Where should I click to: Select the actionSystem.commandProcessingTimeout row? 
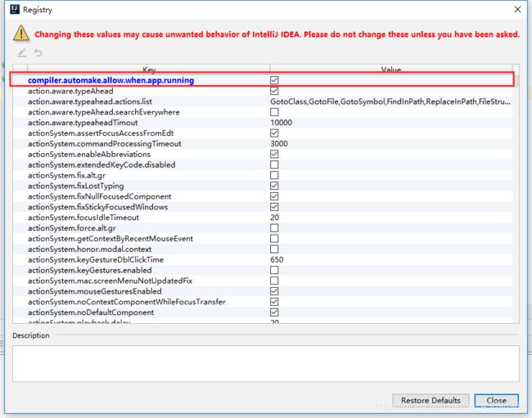click(x=104, y=144)
